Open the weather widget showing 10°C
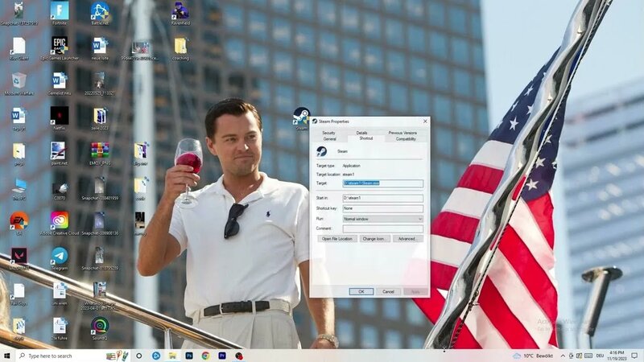The image size is (644, 362). click(533, 356)
